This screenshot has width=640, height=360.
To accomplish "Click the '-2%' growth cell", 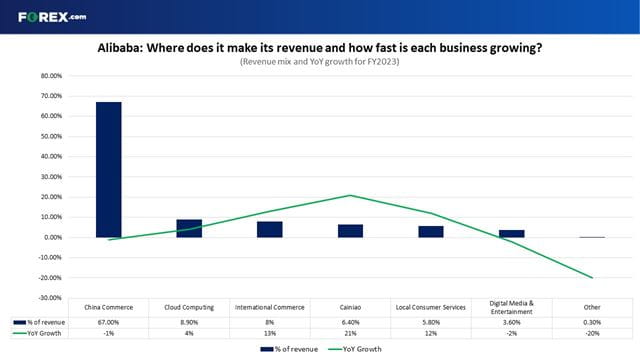I will [x=511, y=333].
